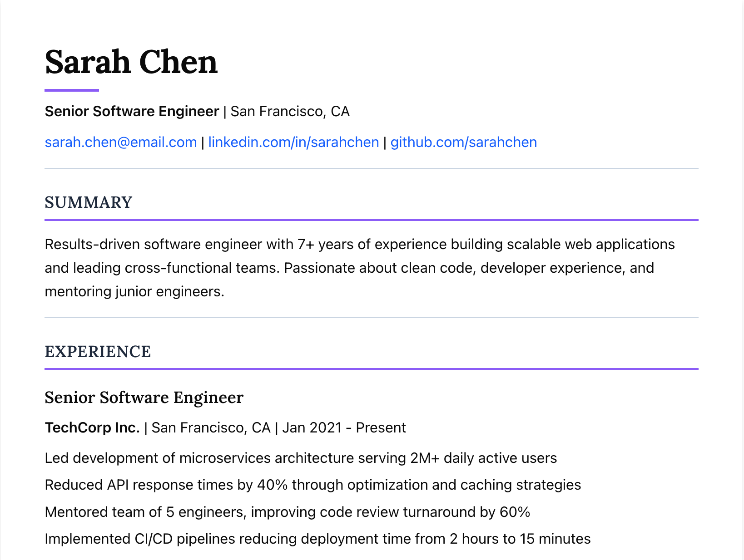The height and width of the screenshot is (560, 744).
Task: Click the Mentored team of 5 engineers line
Action: pyautogui.click(x=287, y=512)
